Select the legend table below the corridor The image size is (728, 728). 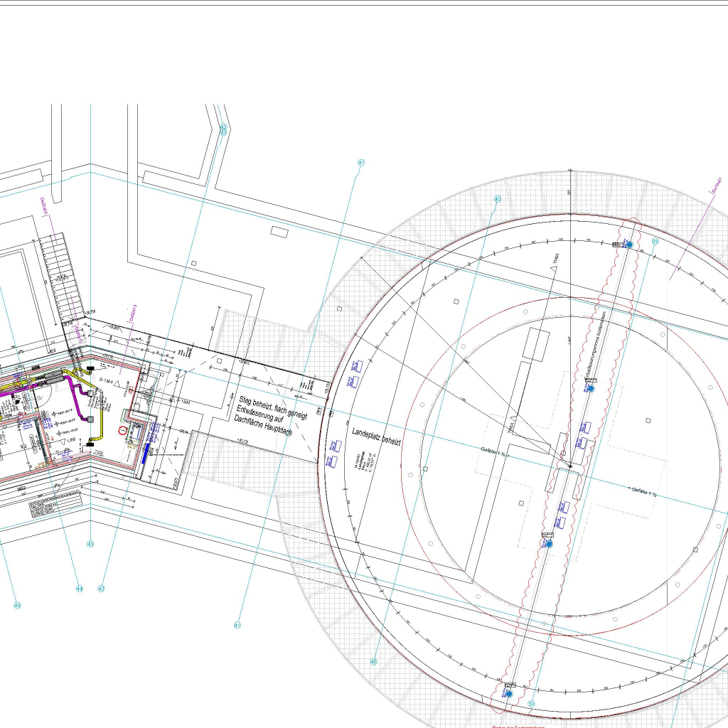tap(55, 503)
